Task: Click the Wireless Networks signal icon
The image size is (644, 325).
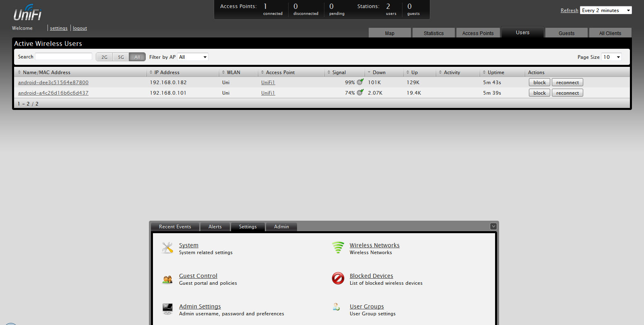Action: [338, 247]
